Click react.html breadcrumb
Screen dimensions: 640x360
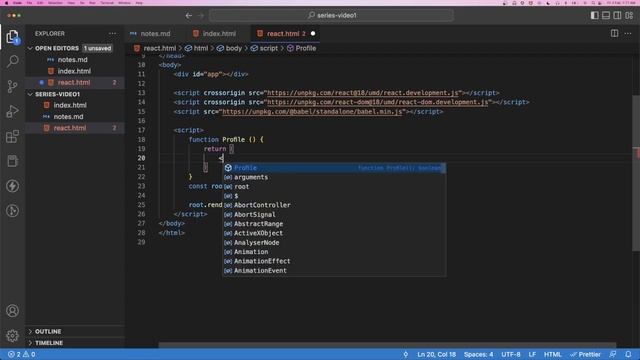pyautogui.click(x=160, y=48)
